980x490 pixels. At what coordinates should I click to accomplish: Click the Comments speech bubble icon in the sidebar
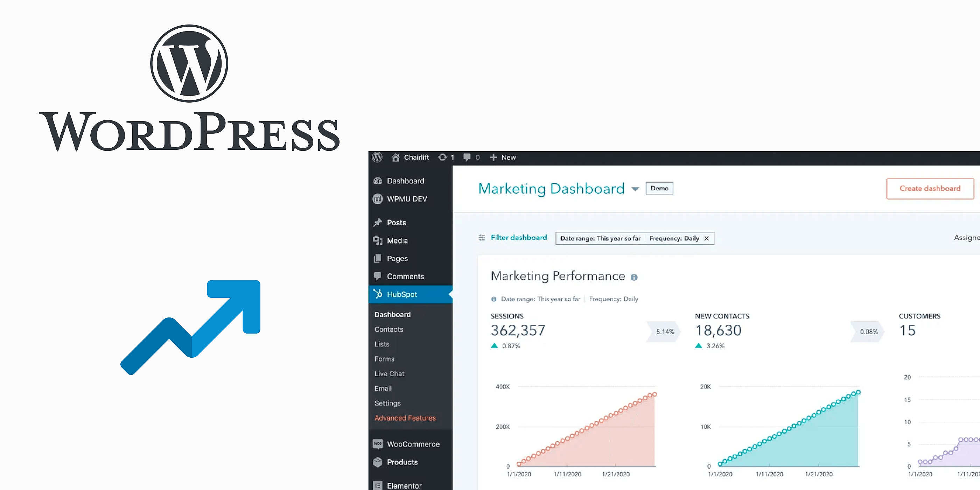point(377,276)
